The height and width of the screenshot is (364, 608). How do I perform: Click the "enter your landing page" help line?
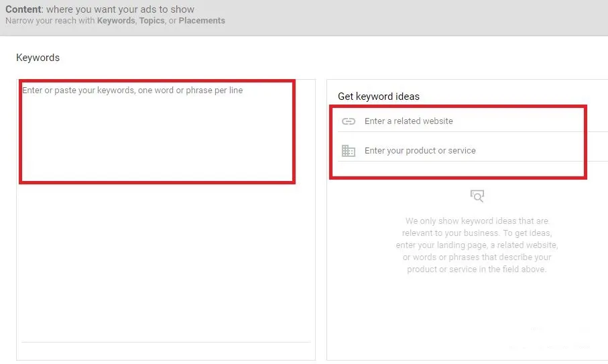pos(477,245)
